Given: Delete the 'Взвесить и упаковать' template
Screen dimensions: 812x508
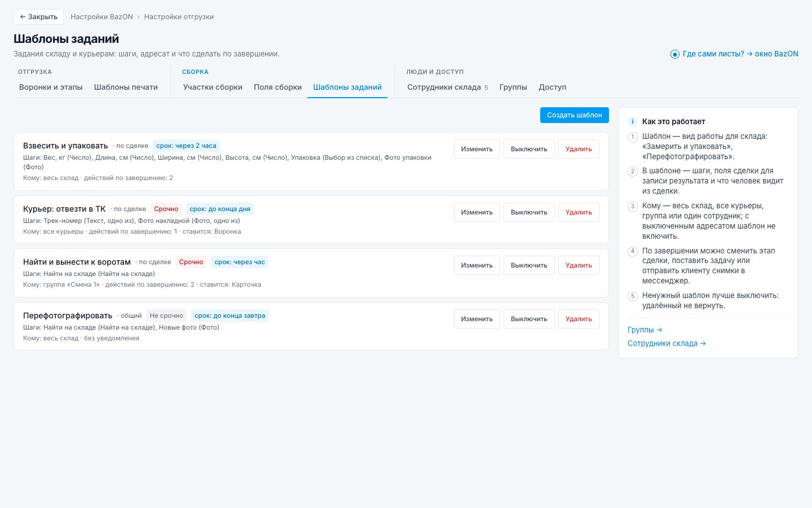Looking at the screenshot, I should coord(579,149).
